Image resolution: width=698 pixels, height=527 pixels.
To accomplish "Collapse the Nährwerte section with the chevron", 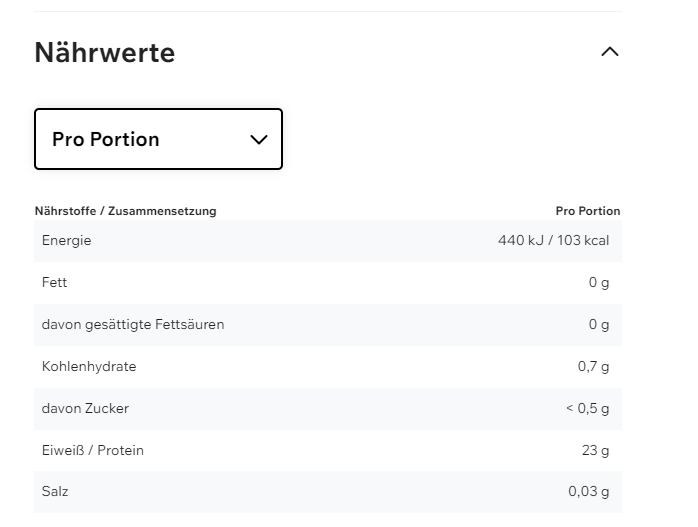I will point(609,52).
